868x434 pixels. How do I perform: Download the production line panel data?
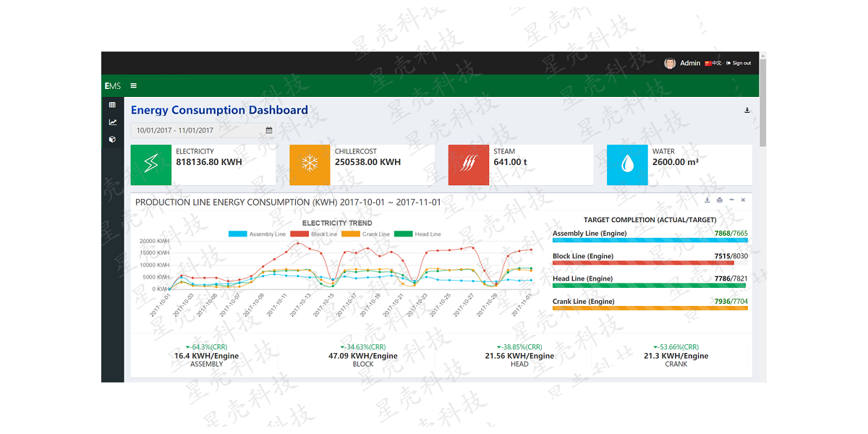point(707,200)
